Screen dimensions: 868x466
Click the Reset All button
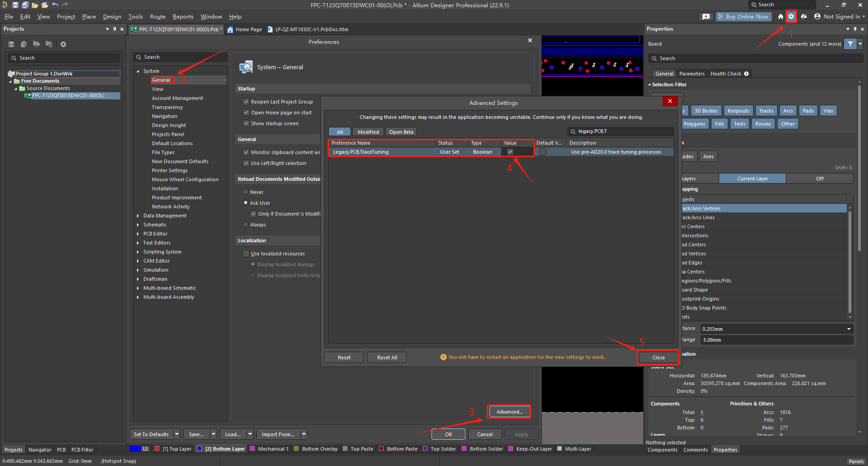coord(387,358)
